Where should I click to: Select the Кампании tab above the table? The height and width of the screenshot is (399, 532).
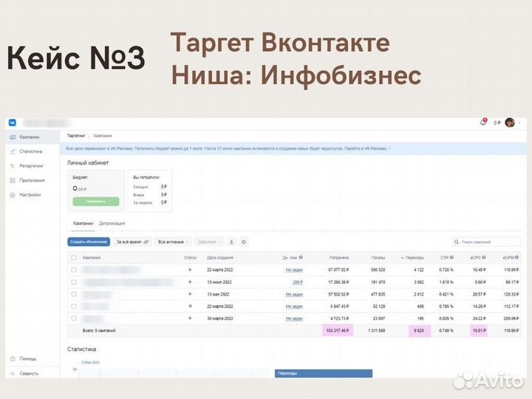(x=83, y=223)
